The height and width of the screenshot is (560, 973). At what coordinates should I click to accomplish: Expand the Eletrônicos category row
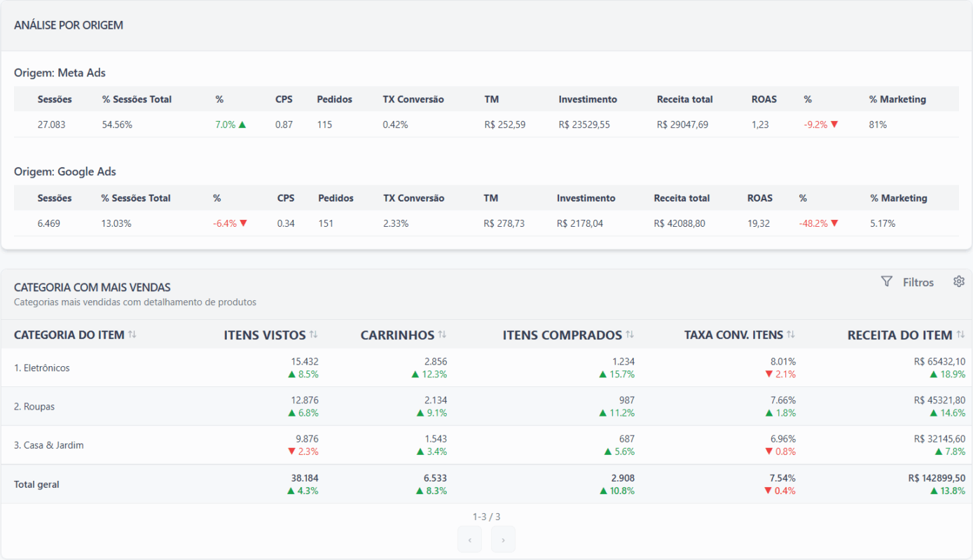(x=486, y=367)
